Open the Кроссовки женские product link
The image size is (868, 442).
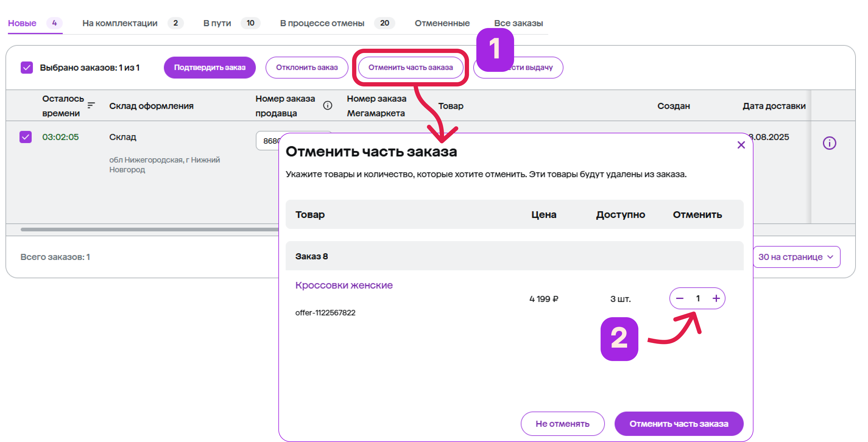coord(344,285)
